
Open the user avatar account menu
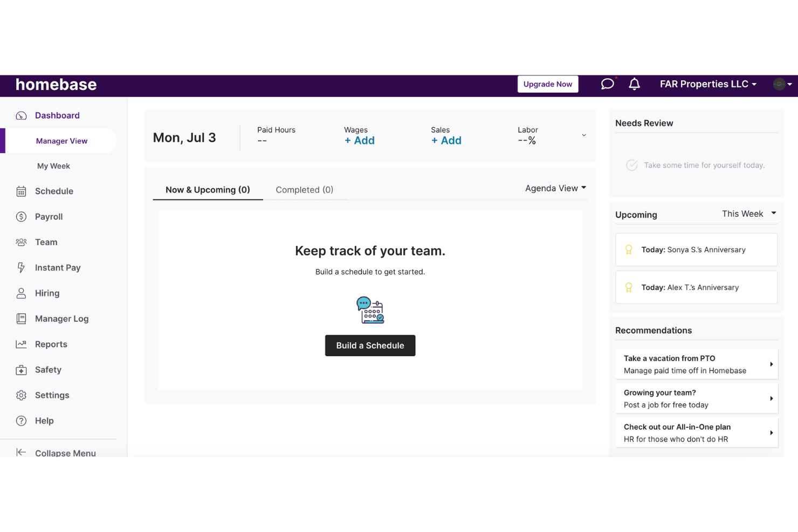click(x=782, y=84)
